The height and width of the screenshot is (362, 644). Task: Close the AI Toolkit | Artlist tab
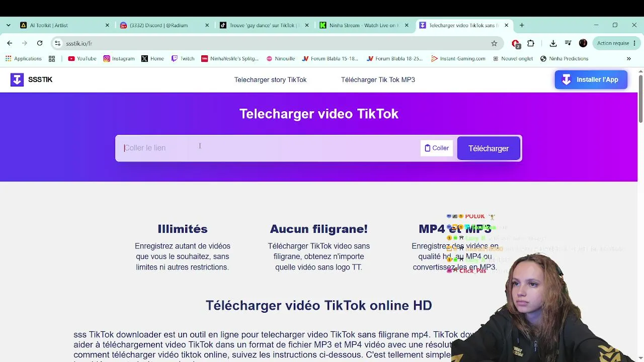pos(107,25)
